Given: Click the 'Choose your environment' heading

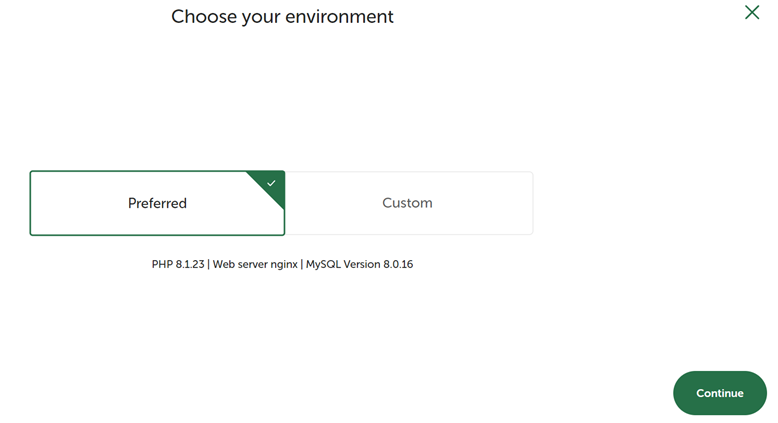Looking at the screenshot, I should tap(282, 17).
